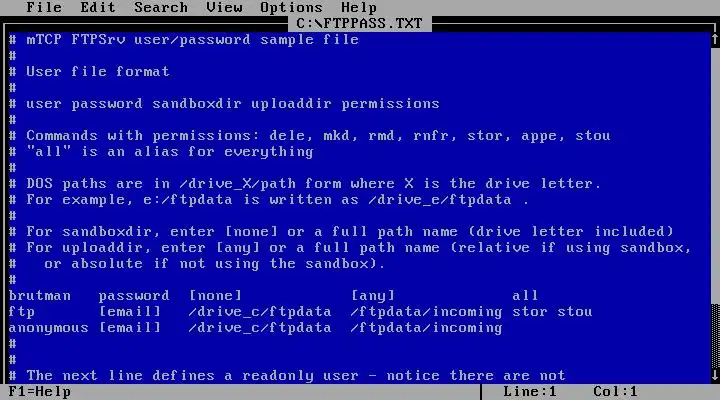Open the Help menu
Screen dimensions: 720x400
click(x=359, y=7)
